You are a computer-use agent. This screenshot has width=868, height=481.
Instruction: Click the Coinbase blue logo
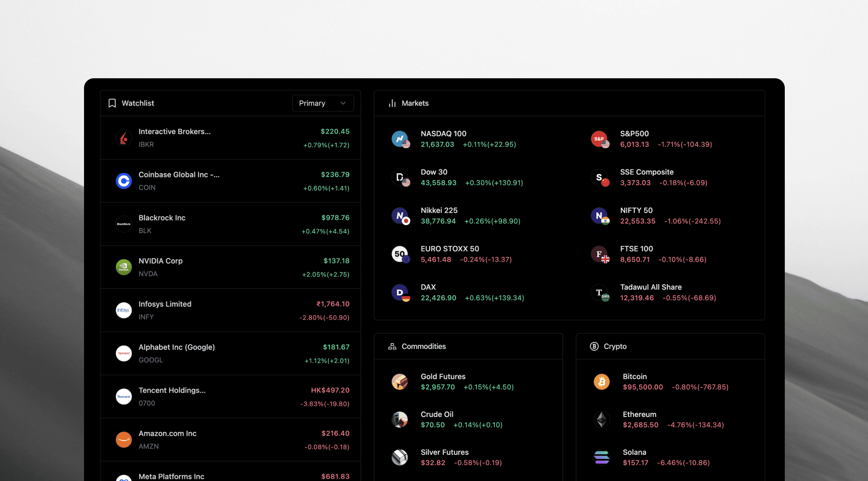point(124,181)
